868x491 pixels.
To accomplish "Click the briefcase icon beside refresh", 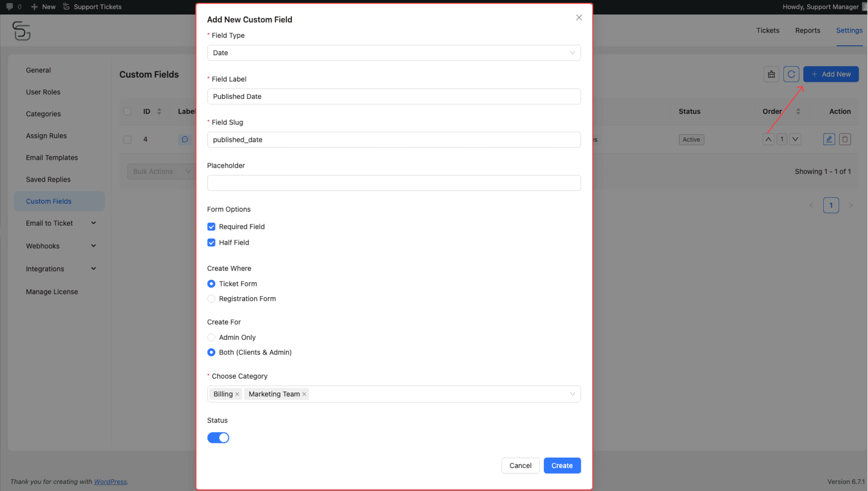I will [771, 74].
